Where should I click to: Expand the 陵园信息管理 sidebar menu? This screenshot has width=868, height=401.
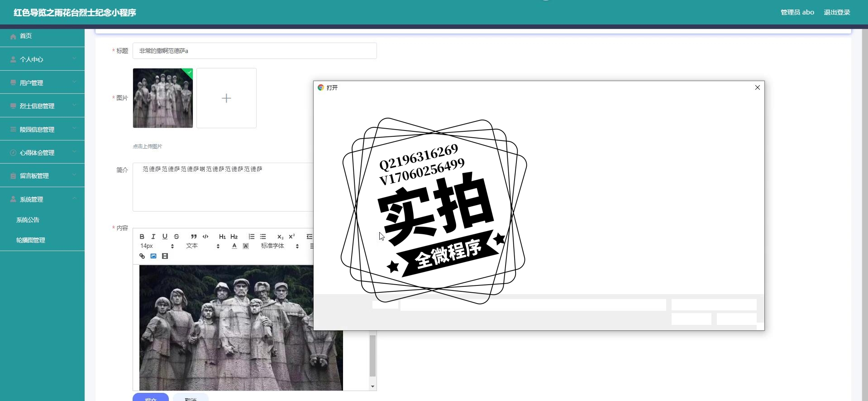coord(42,130)
